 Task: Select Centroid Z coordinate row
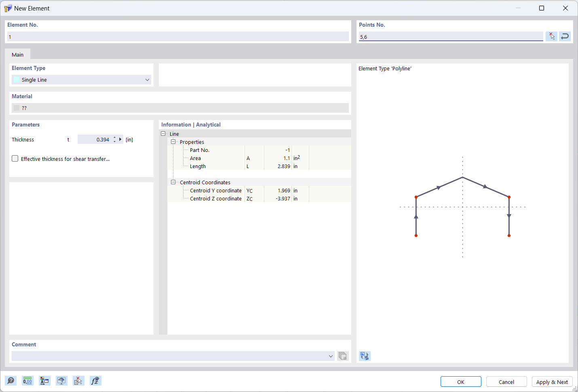point(259,198)
